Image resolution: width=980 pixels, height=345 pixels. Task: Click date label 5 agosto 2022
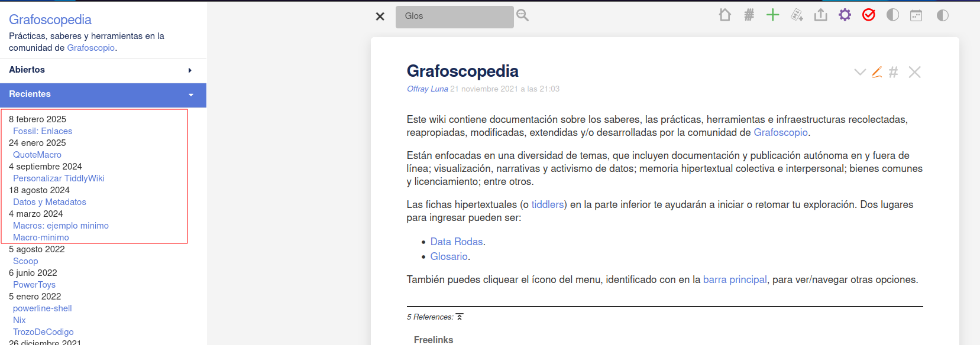(37, 249)
